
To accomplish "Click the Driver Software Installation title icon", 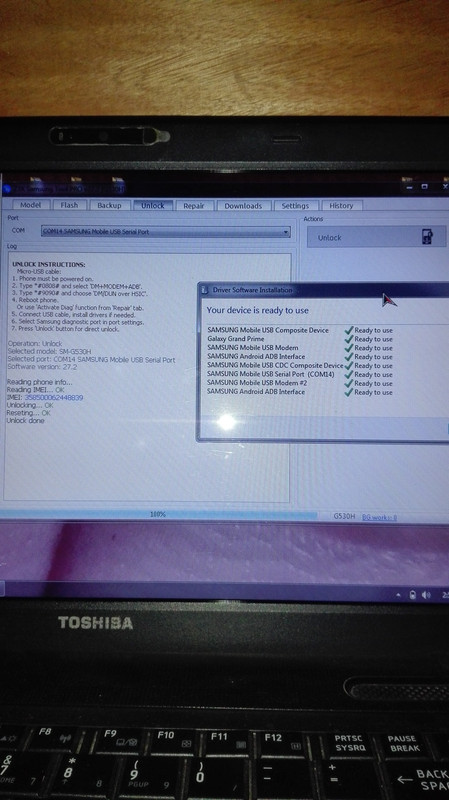I will (205, 290).
